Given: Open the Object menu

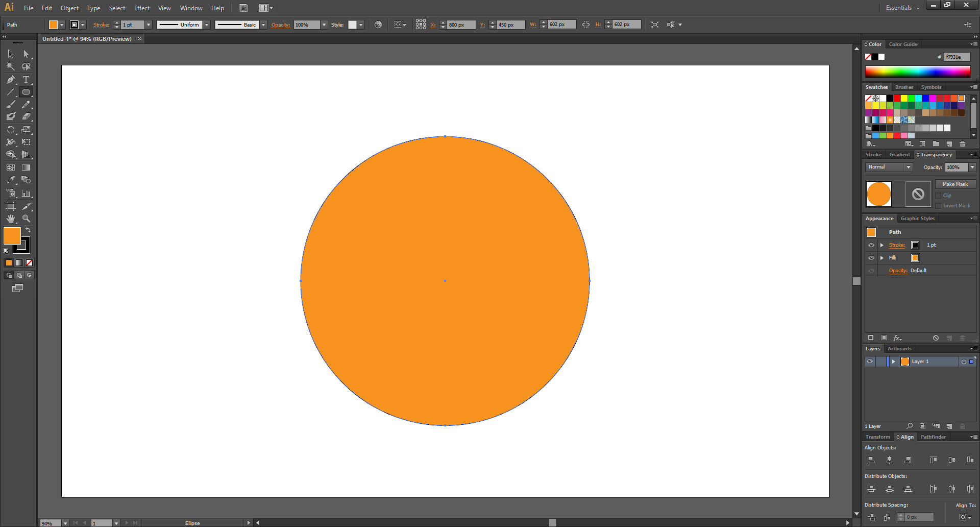Looking at the screenshot, I should pyautogui.click(x=69, y=8).
